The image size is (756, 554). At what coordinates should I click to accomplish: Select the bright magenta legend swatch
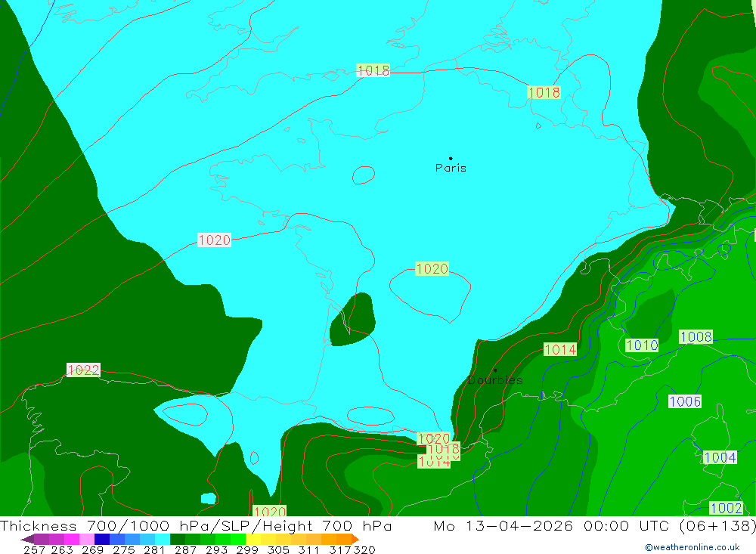tap(71, 539)
